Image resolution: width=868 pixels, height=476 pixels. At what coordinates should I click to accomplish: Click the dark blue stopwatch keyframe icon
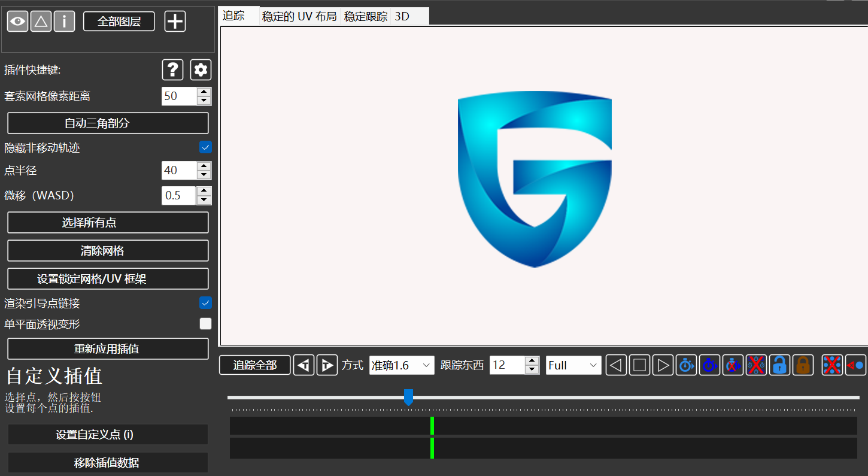click(709, 365)
